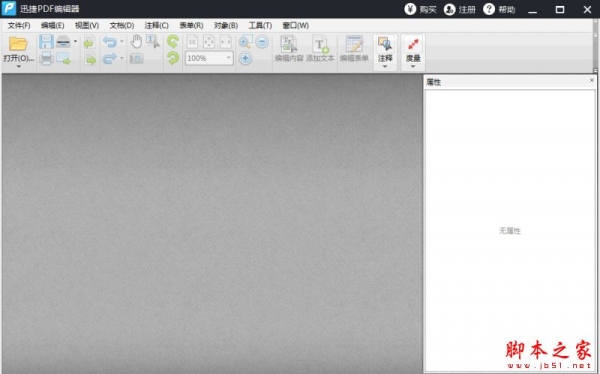The width and height of the screenshot is (600, 374).
Task: Click the Print icon
Action: 46,58
